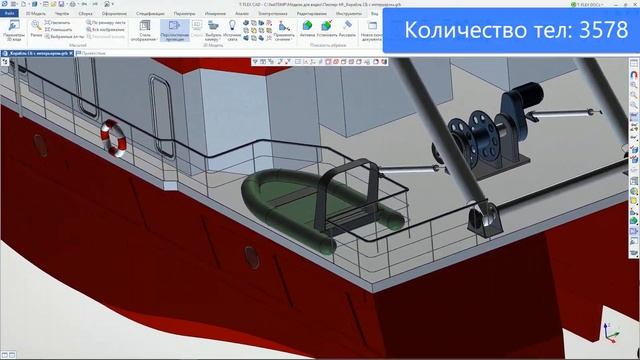
Task: Switch to Приветствие document tab
Action: click(91, 53)
